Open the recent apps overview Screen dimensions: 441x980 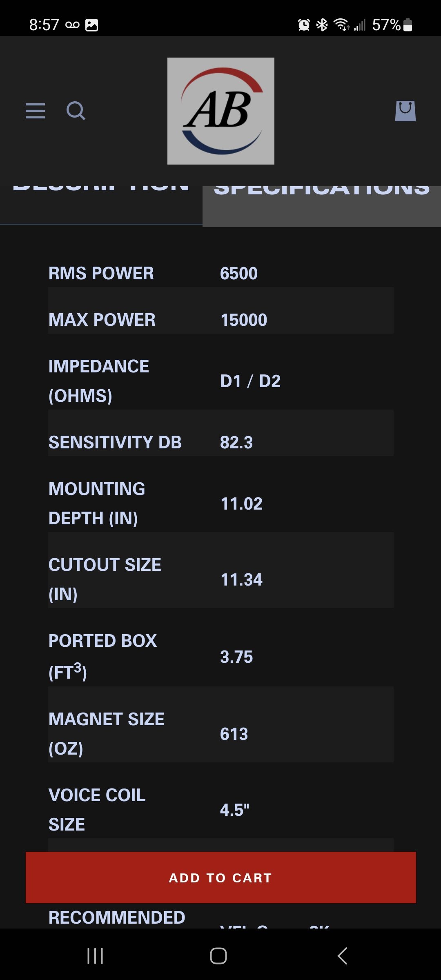[x=95, y=955]
